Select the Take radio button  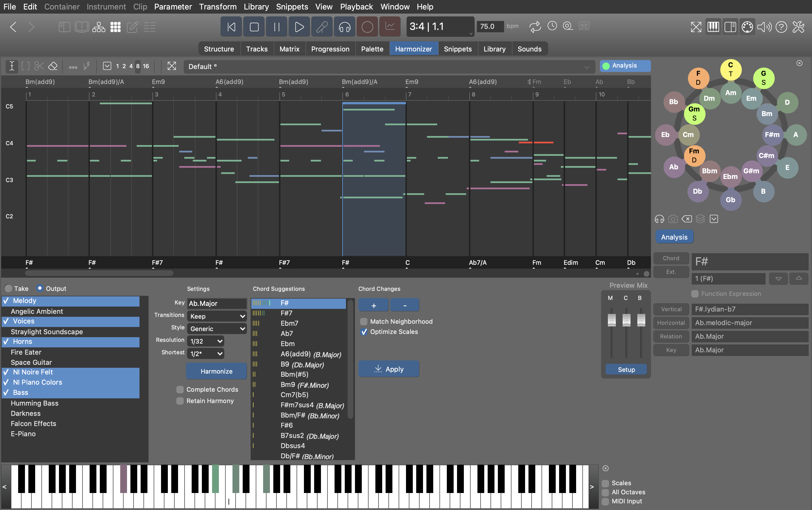9,288
